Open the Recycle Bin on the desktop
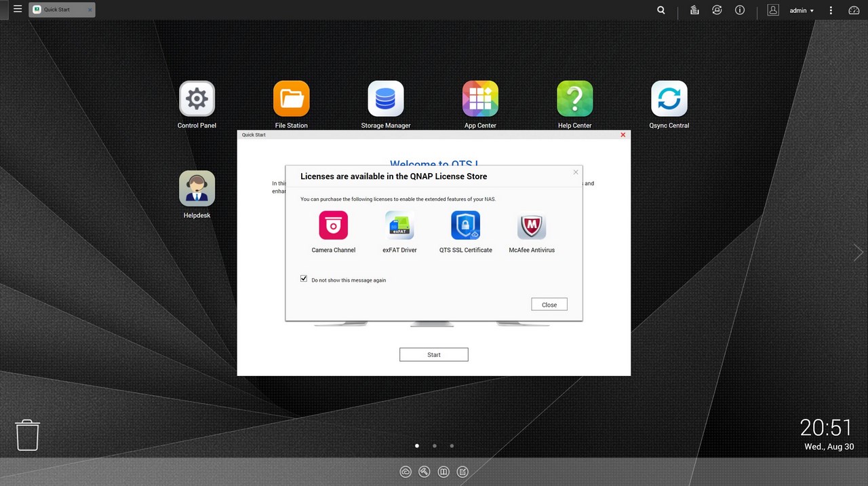868x486 pixels. click(x=28, y=434)
